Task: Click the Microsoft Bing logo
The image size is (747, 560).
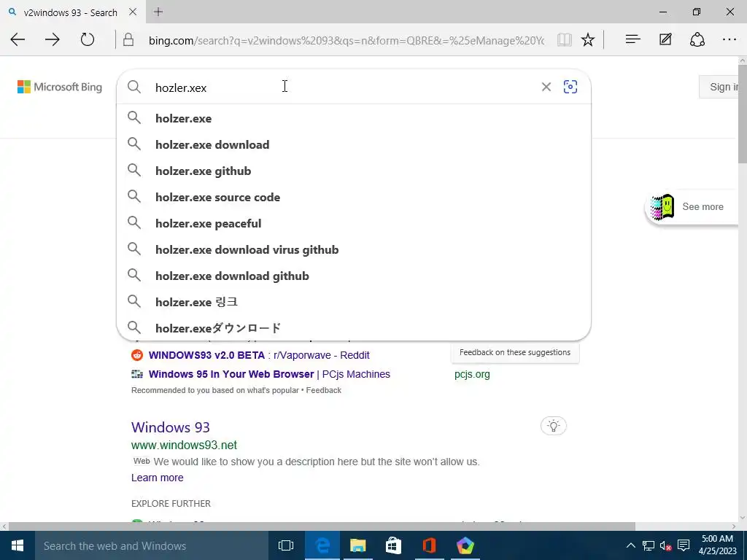Action: point(60,87)
